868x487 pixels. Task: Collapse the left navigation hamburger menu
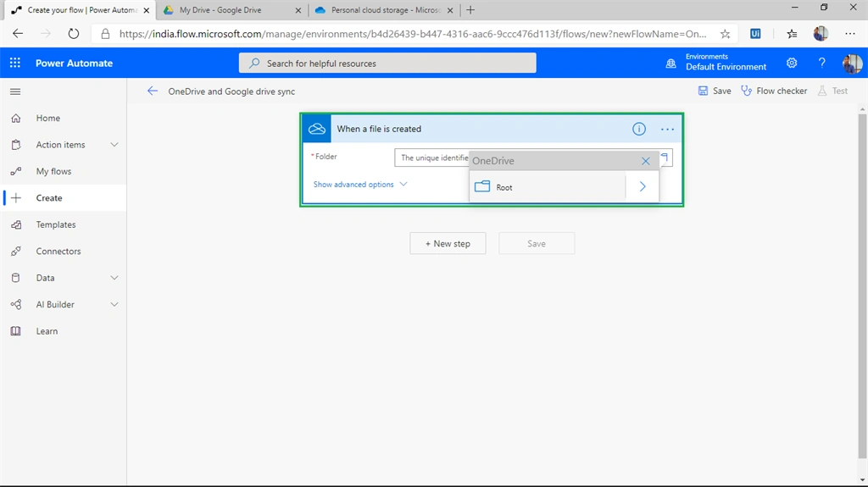coord(15,91)
